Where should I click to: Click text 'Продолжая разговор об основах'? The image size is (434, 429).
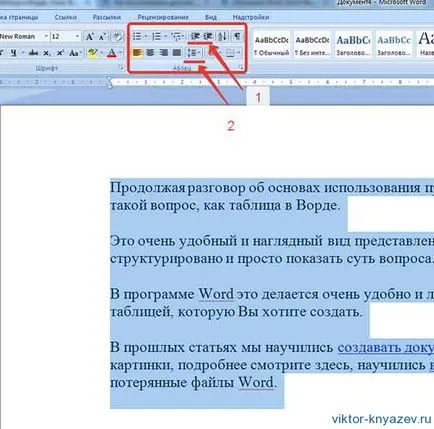point(216,188)
